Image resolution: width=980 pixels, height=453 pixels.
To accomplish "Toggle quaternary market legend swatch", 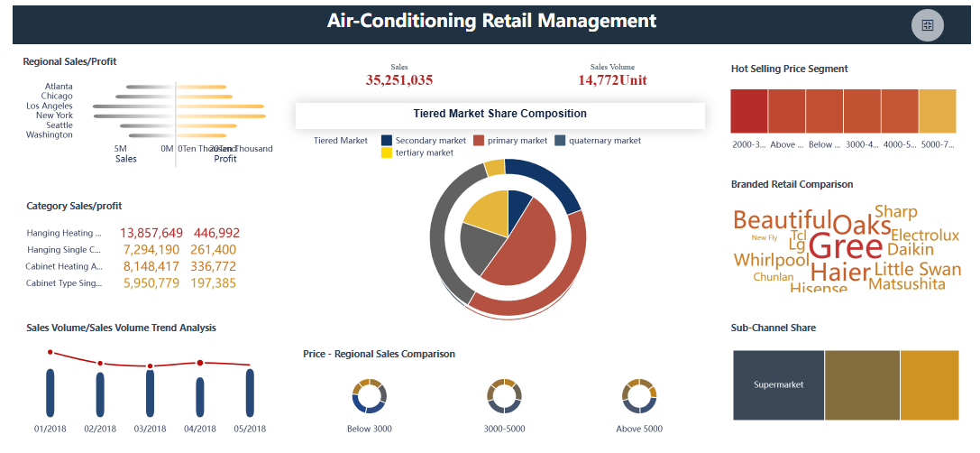I will (x=560, y=141).
